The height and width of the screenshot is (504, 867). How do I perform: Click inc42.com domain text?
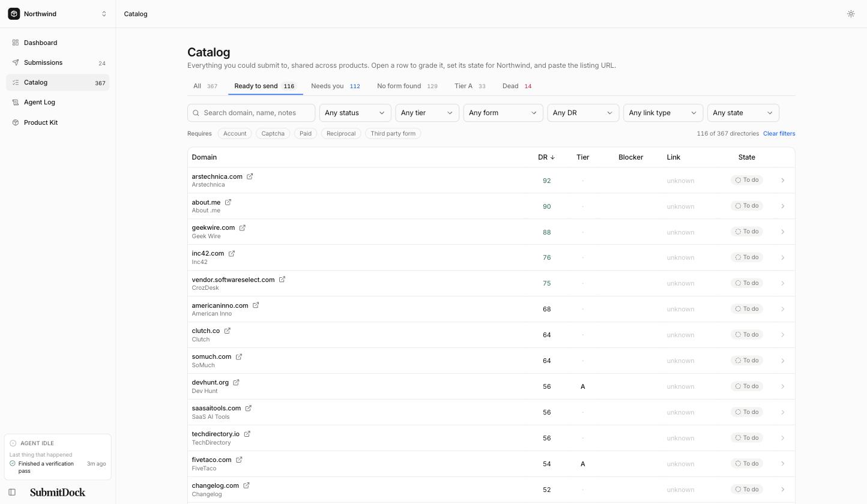208,254
